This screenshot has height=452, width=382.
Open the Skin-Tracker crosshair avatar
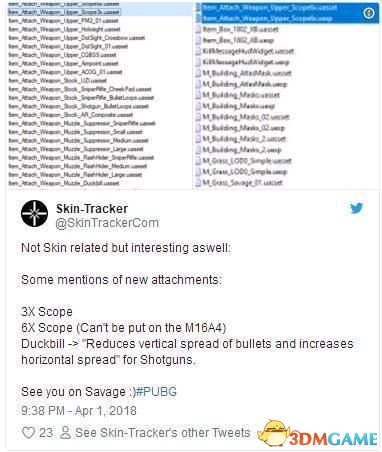(34, 214)
